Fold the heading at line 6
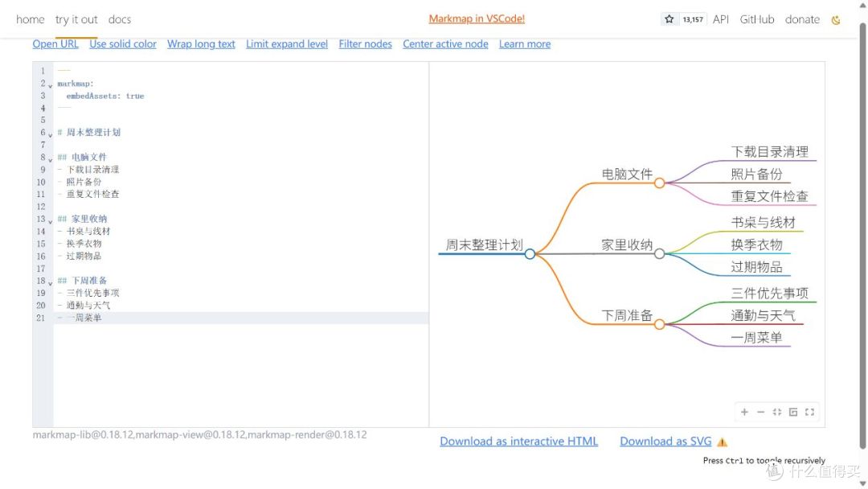This screenshot has height=489, width=868. (x=50, y=134)
